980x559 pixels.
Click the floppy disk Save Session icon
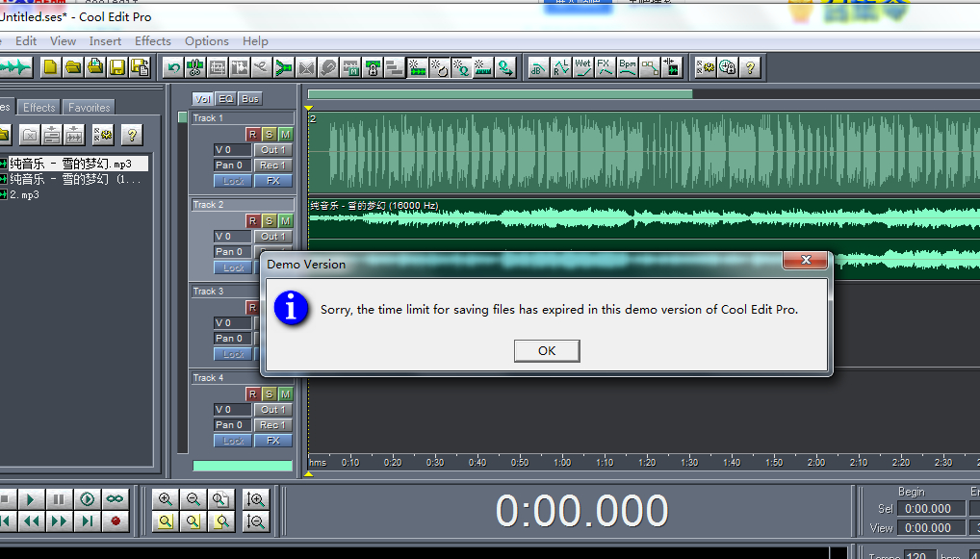117,66
